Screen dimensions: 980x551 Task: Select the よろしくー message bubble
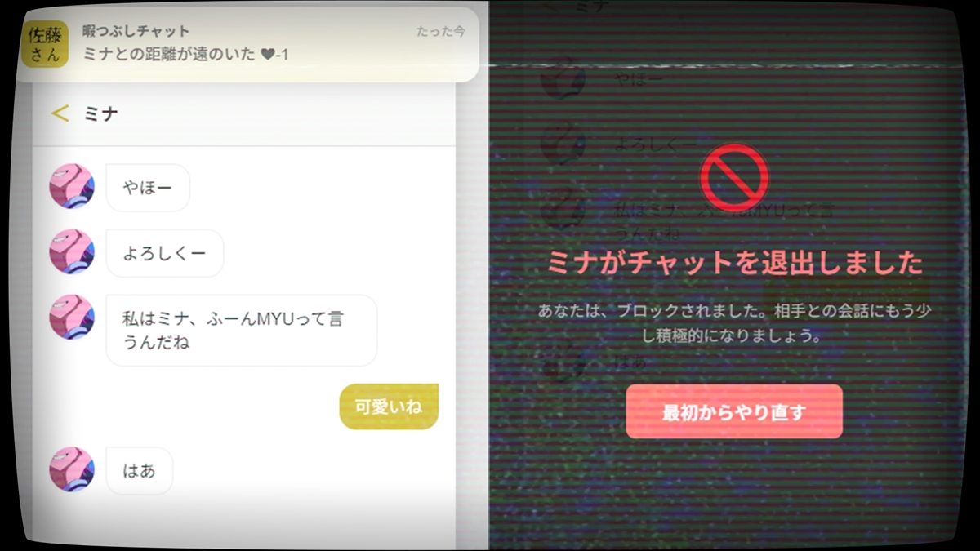165,253
